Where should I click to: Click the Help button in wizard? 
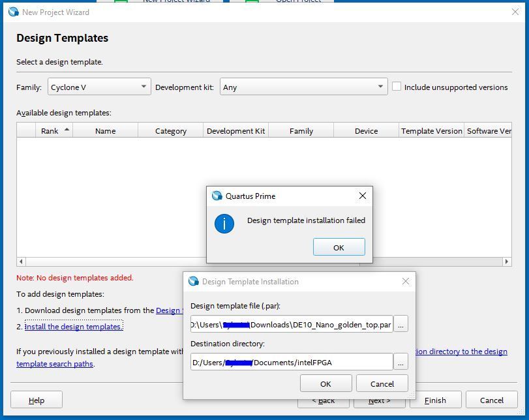tap(37, 400)
